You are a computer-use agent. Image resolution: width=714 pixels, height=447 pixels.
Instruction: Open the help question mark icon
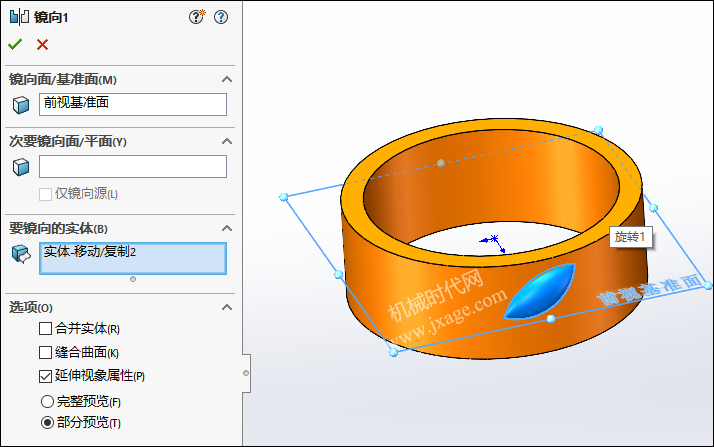click(x=221, y=17)
